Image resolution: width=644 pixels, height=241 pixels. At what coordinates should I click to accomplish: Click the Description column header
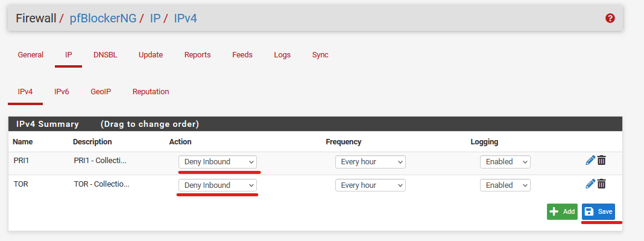pos(92,142)
